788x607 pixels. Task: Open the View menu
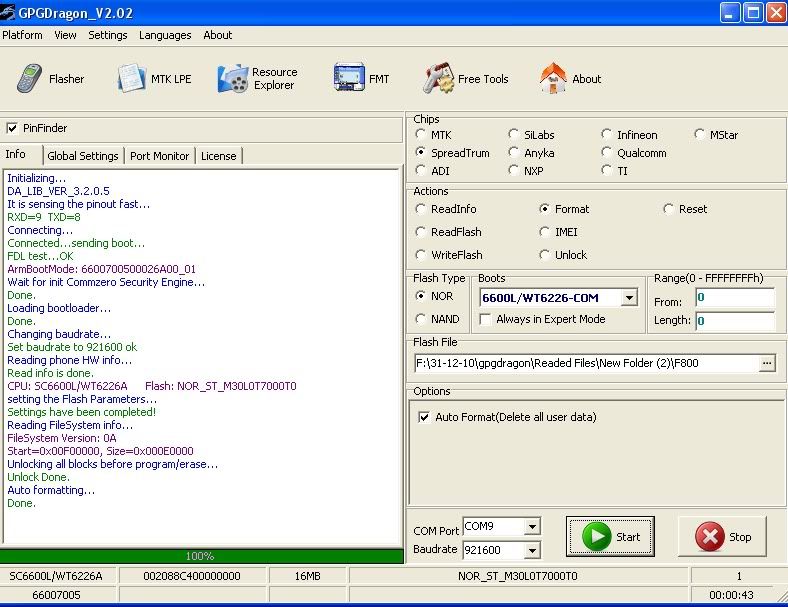click(65, 35)
